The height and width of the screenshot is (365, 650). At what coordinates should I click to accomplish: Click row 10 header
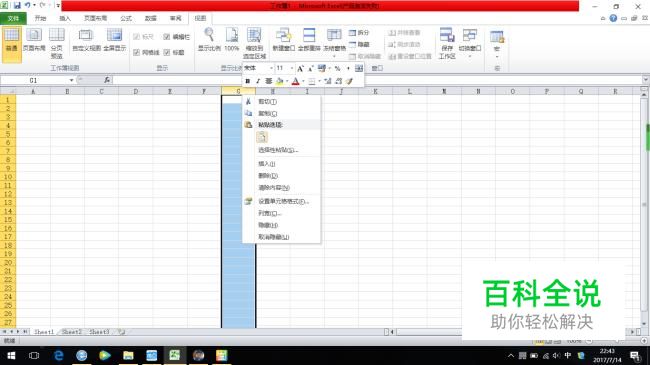[x=8, y=177]
